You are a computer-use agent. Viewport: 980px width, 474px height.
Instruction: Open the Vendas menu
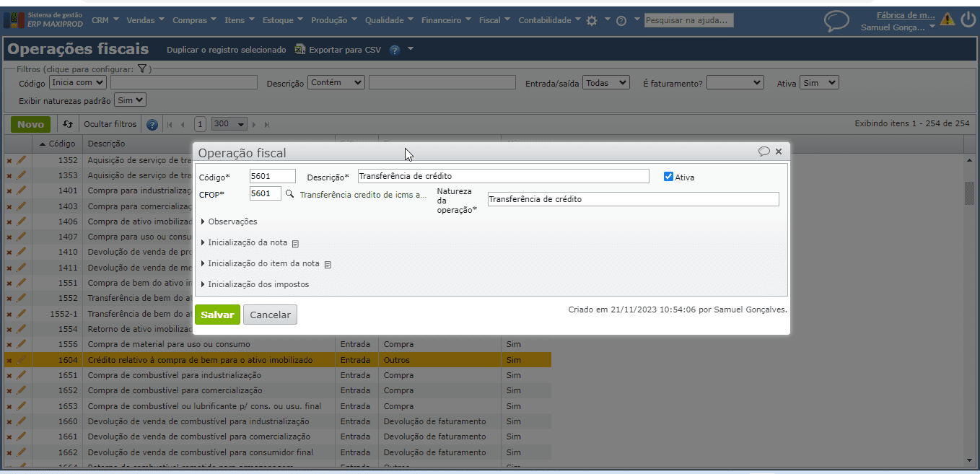coord(145,20)
